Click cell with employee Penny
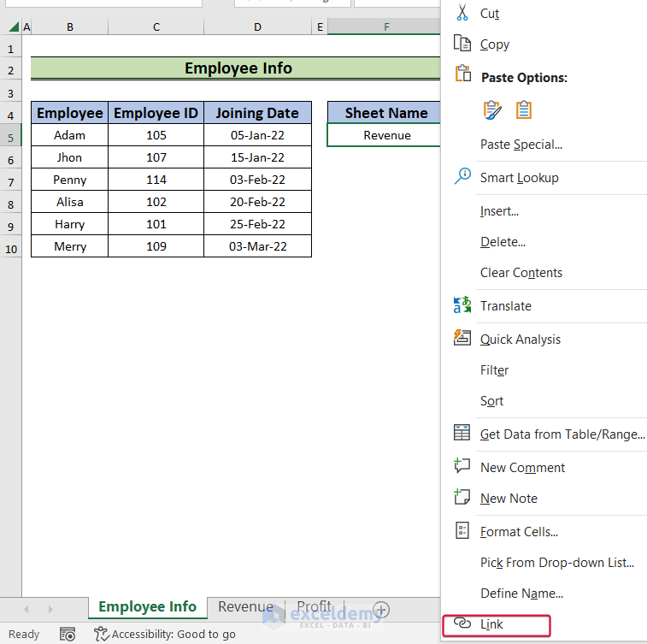This screenshot has width=647, height=644. tap(70, 180)
